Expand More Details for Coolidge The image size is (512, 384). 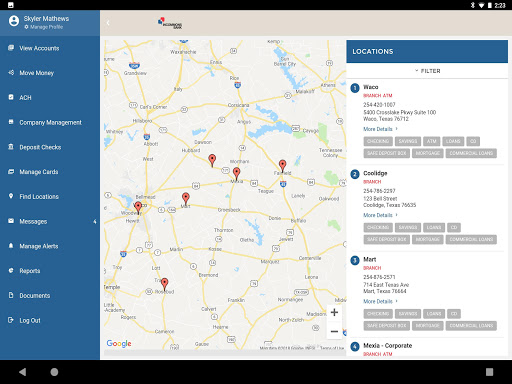(380, 215)
